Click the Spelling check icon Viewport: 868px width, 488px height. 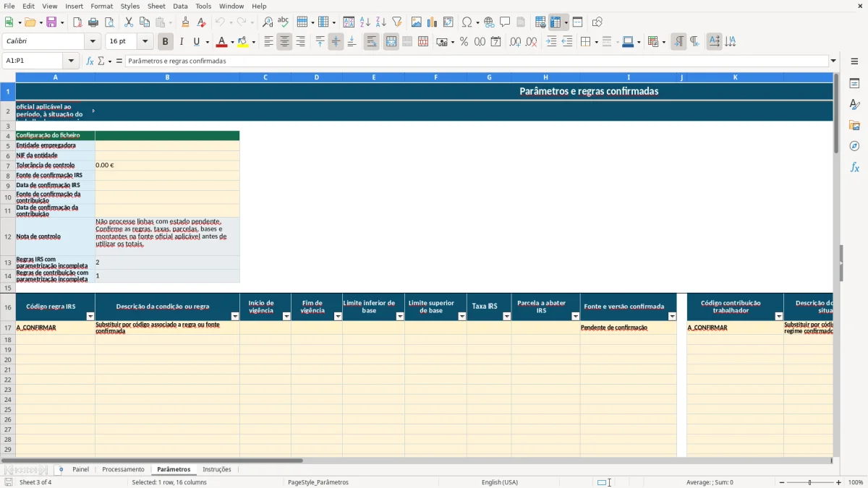point(284,22)
